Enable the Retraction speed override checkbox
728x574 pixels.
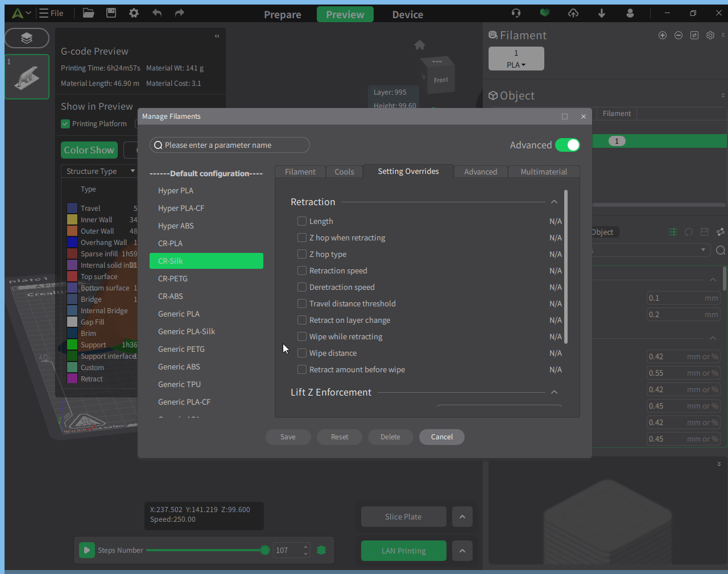(302, 271)
